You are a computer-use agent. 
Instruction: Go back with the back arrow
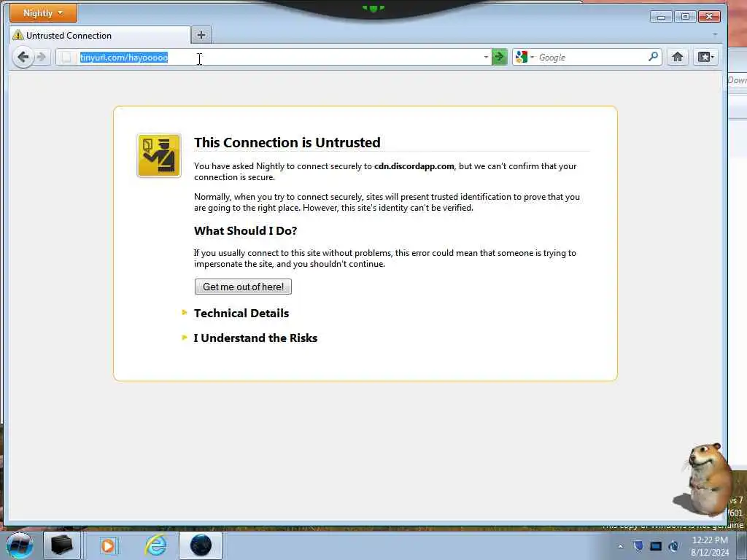(x=23, y=57)
